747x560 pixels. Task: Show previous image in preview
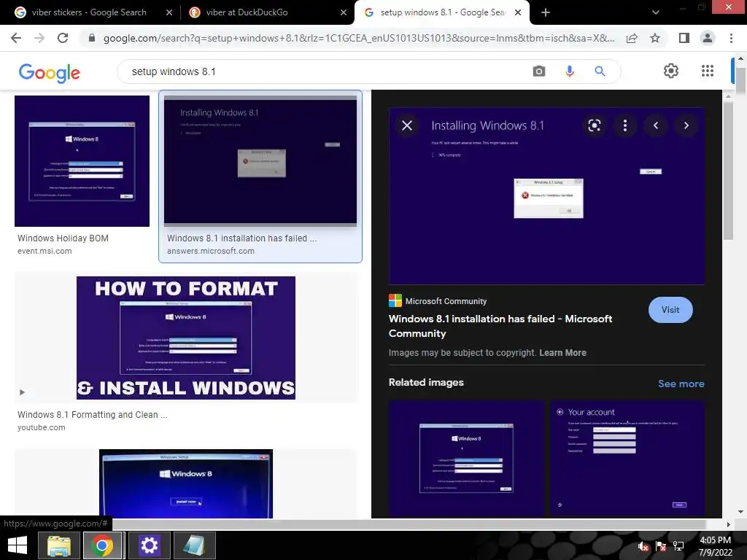coord(656,125)
